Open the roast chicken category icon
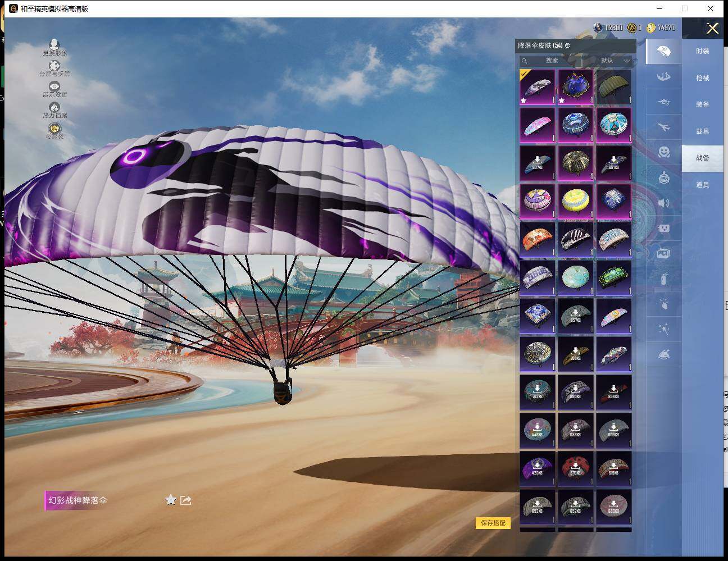Viewport: 728px width, 561px height. (x=663, y=355)
